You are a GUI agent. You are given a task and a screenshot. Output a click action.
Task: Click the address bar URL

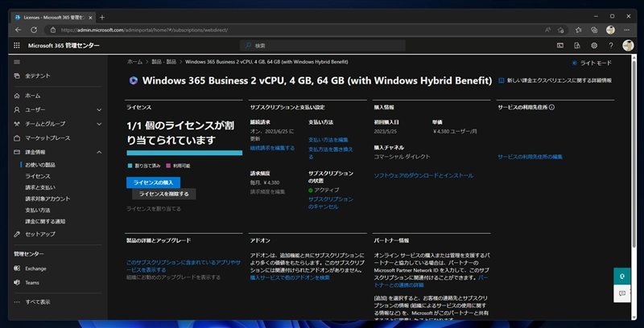point(144,31)
